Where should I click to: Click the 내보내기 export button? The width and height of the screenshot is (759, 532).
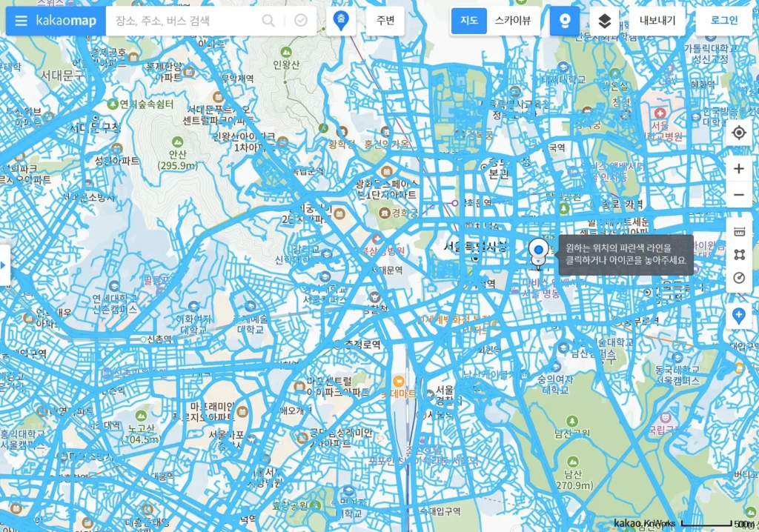[x=657, y=21]
